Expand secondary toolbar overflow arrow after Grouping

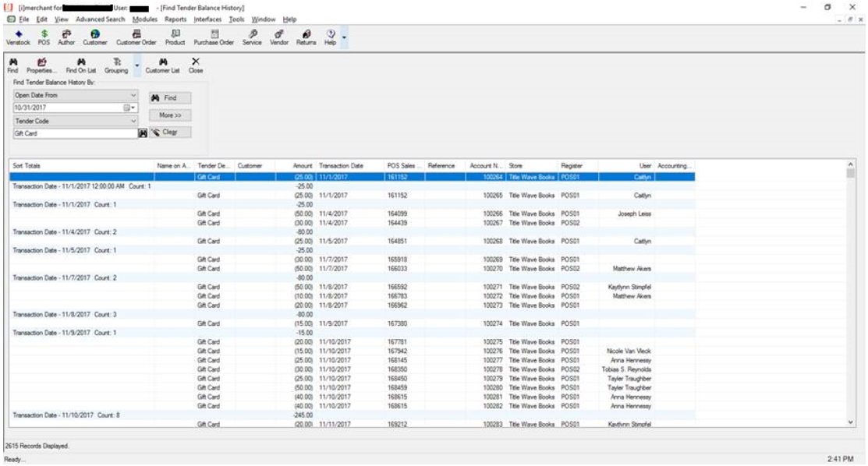137,66
